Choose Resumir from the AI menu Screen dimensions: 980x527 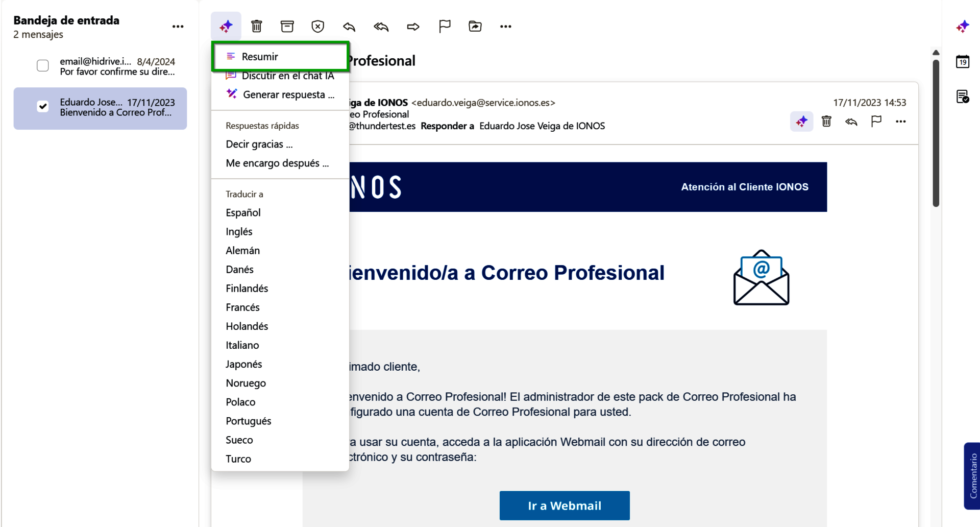pos(261,56)
